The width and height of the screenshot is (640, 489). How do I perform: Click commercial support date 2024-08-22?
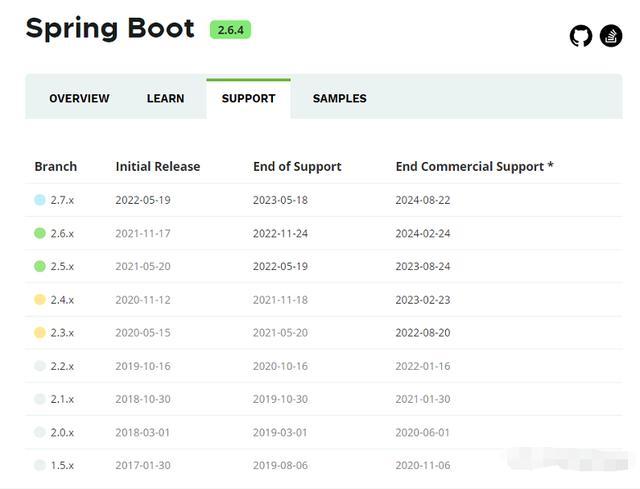tap(423, 200)
